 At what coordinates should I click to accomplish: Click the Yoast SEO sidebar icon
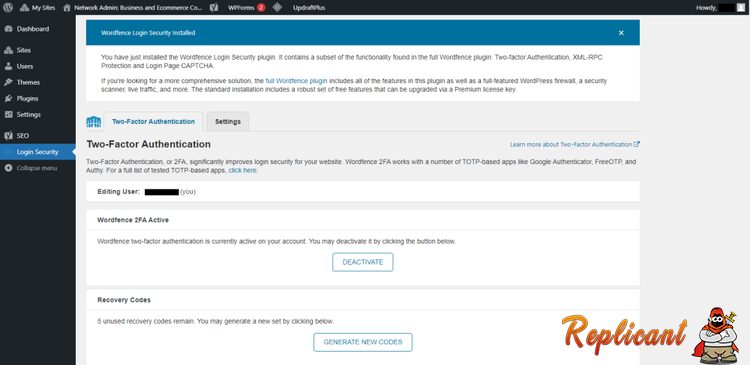tap(8, 136)
